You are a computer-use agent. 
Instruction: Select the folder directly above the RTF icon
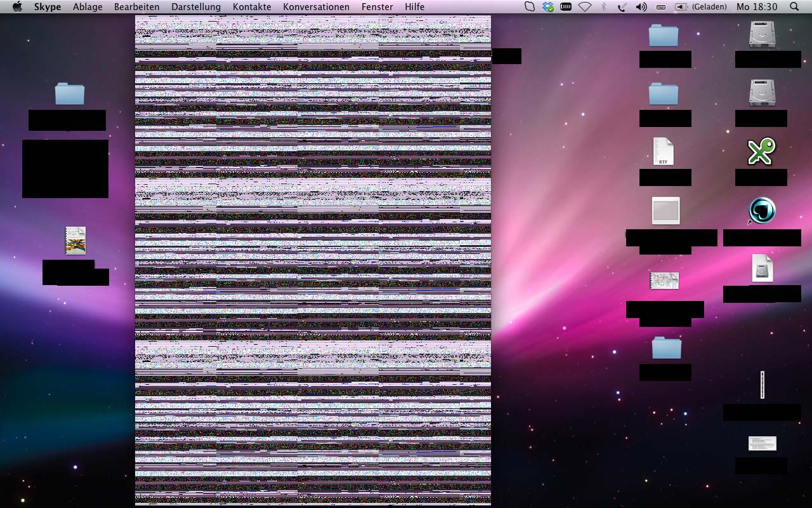[x=664, y=94]
